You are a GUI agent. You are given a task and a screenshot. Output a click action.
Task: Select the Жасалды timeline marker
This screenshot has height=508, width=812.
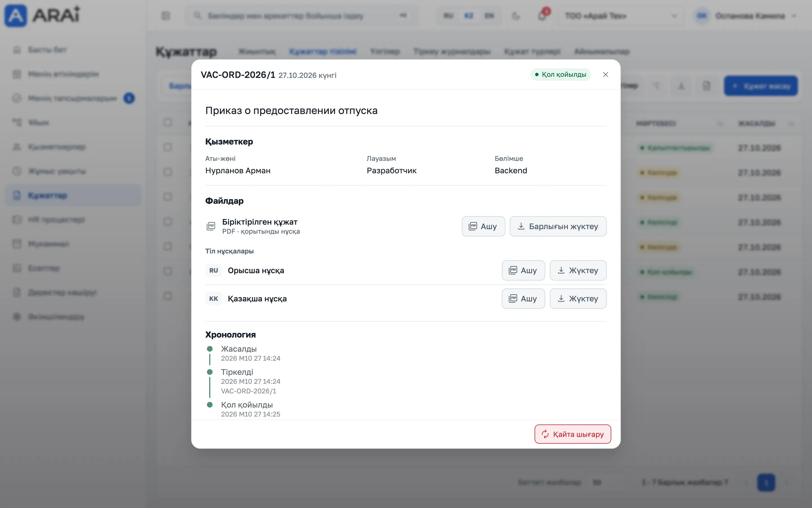[x=210, y=349]
